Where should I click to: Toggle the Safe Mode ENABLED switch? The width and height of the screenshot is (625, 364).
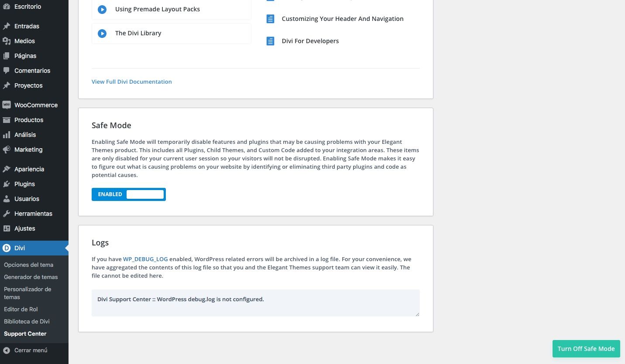129,194
